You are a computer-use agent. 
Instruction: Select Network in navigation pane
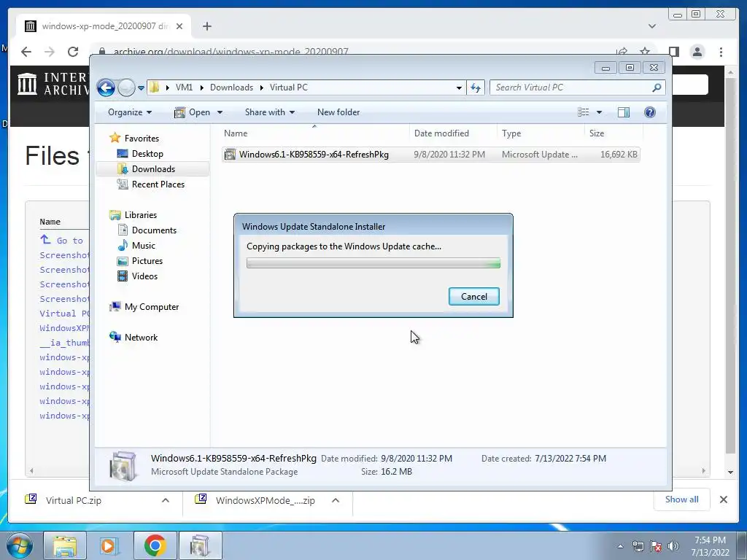coord(141,337)
